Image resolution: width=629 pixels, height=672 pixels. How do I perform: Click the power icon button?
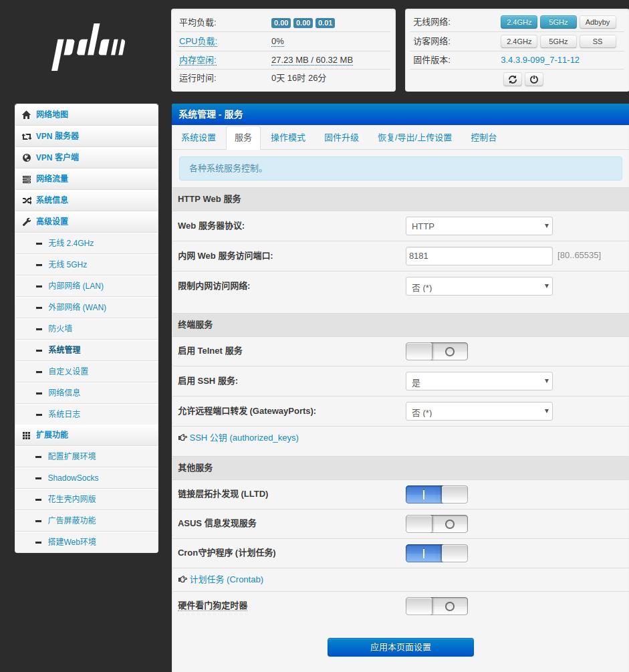coord(533,80)
